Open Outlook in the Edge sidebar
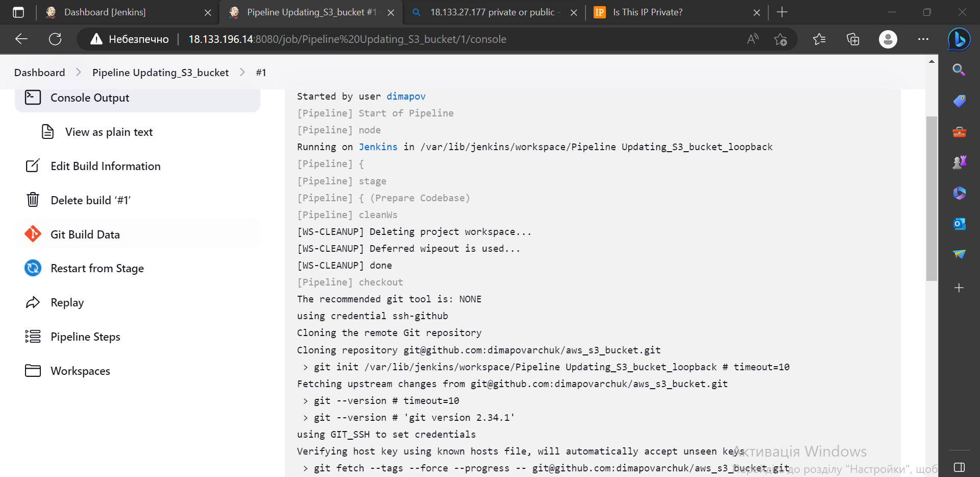The image size is (980, 477). 959,224
